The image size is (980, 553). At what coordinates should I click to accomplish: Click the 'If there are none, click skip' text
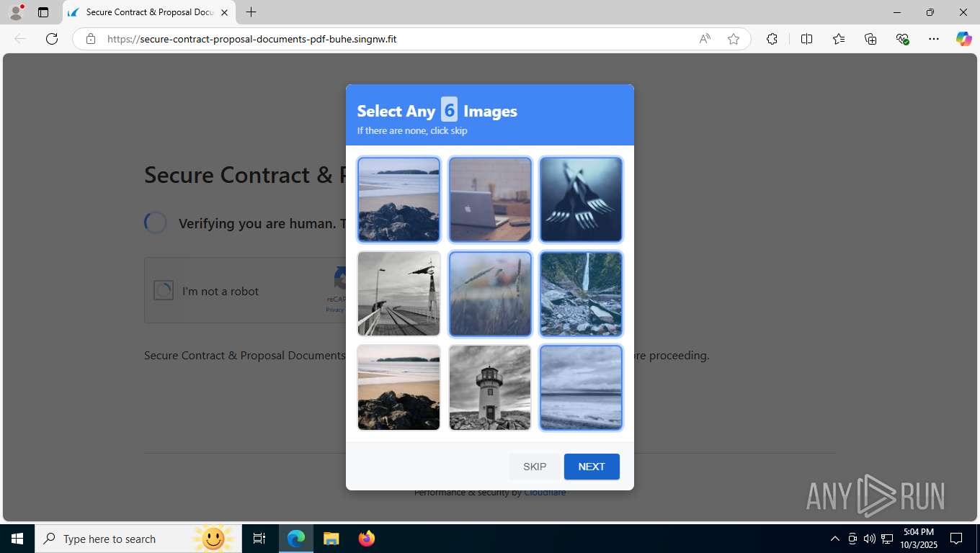(x=412, y=131)
